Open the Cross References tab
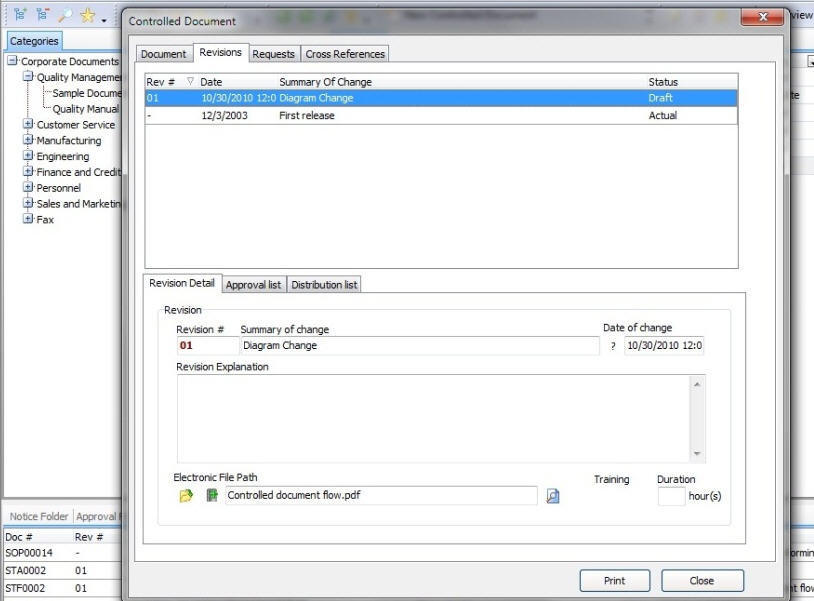The image size is (814, 601). tap(345, 54)
